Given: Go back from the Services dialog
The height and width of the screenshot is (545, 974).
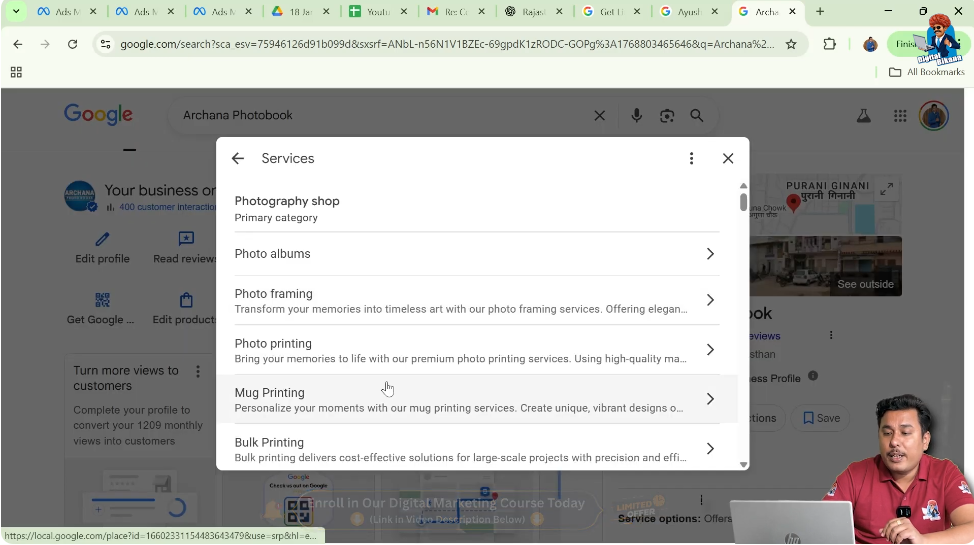Looking at the screenshot, I should point(238,158).
